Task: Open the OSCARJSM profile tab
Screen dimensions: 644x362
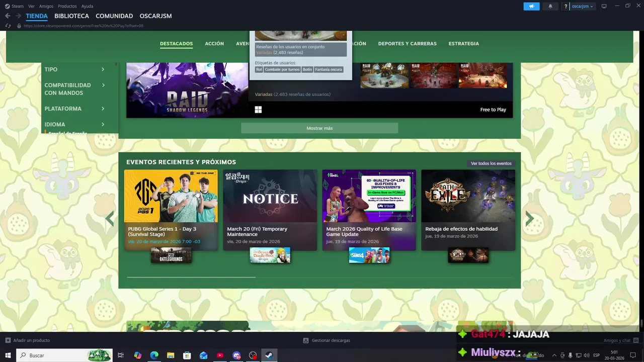Action: pos(155,16)
